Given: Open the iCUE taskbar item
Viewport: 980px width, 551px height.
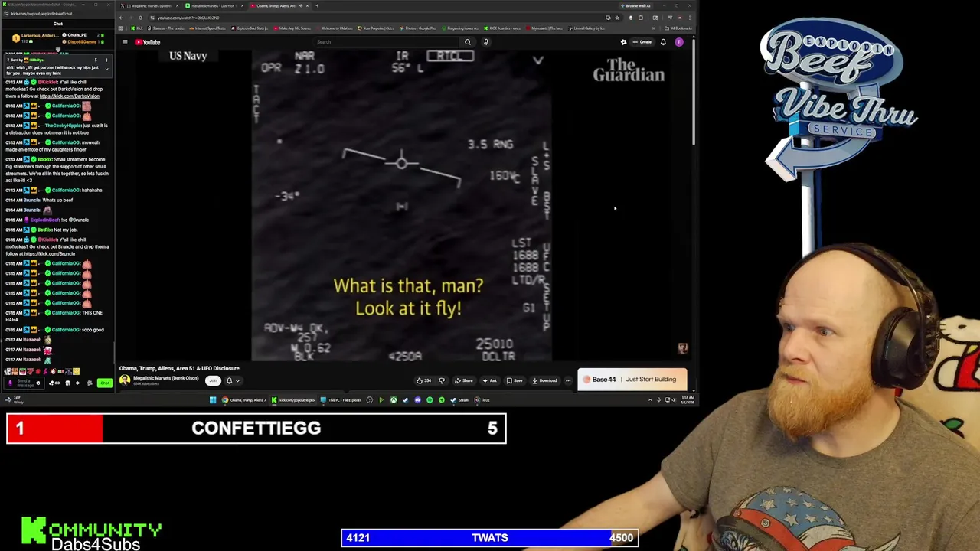Looking at the screenshot, I should tap(482, 399).
